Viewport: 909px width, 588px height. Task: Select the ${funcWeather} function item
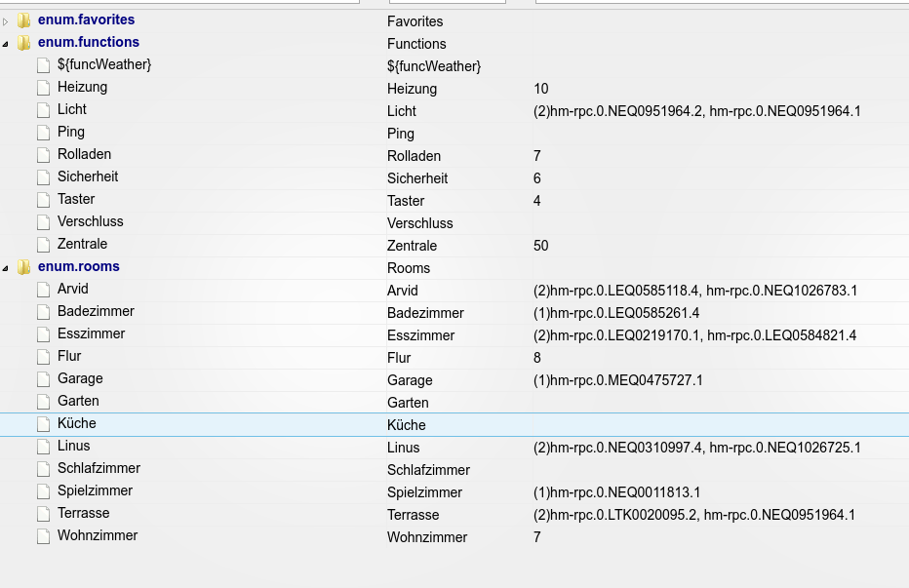coord(104,64)
